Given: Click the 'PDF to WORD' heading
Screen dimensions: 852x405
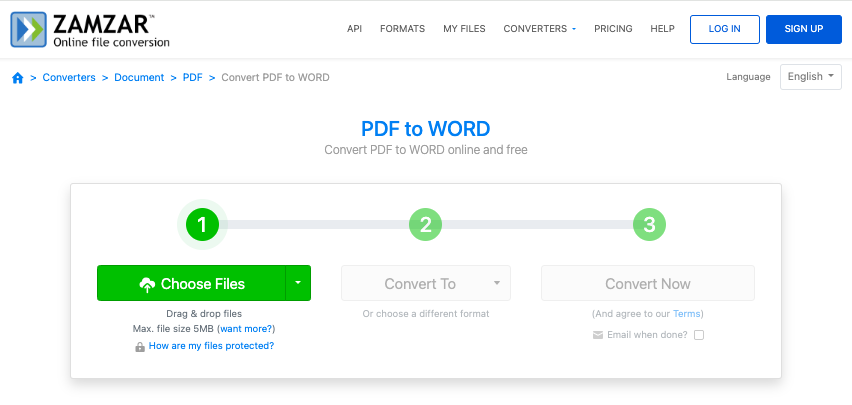Looking at the screenshot, I should tap(426, 129).
